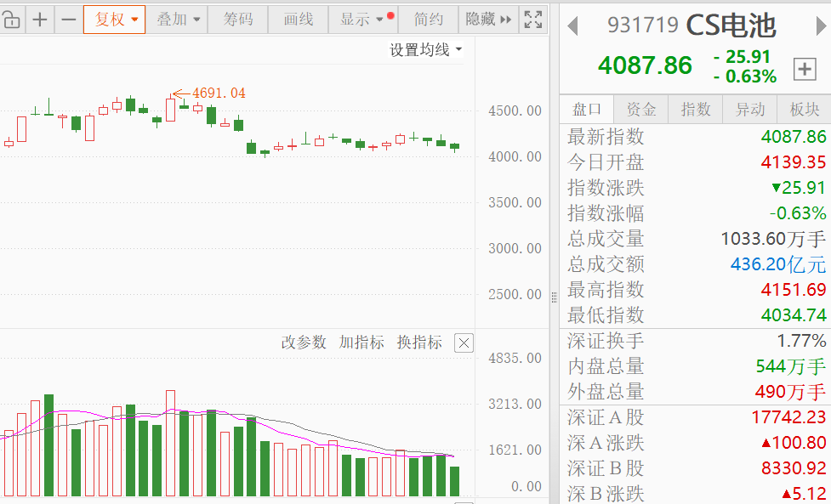The image size is (831, 504).
Task: Go to previous stock with left arrow
Action: 572,26
